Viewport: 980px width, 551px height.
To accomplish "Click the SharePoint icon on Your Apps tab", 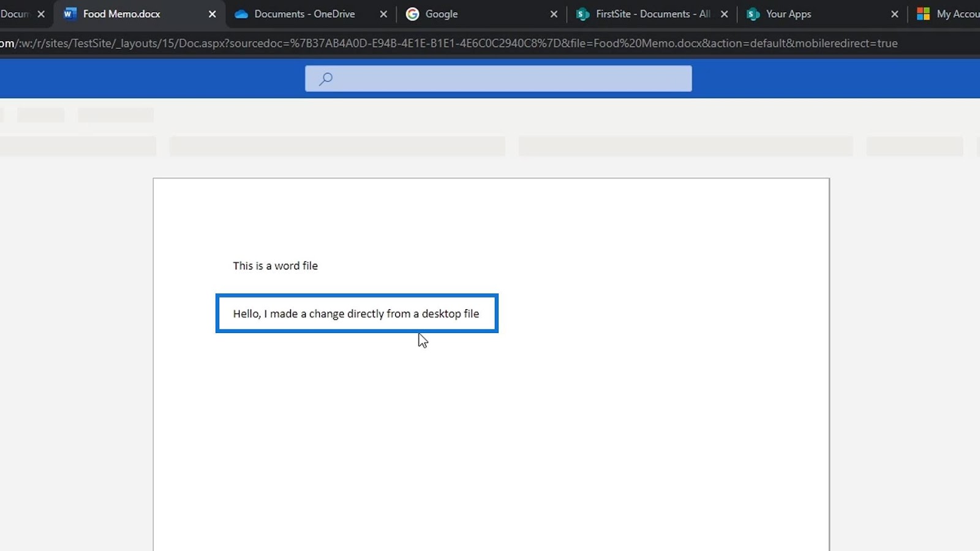I will (753, 14).
